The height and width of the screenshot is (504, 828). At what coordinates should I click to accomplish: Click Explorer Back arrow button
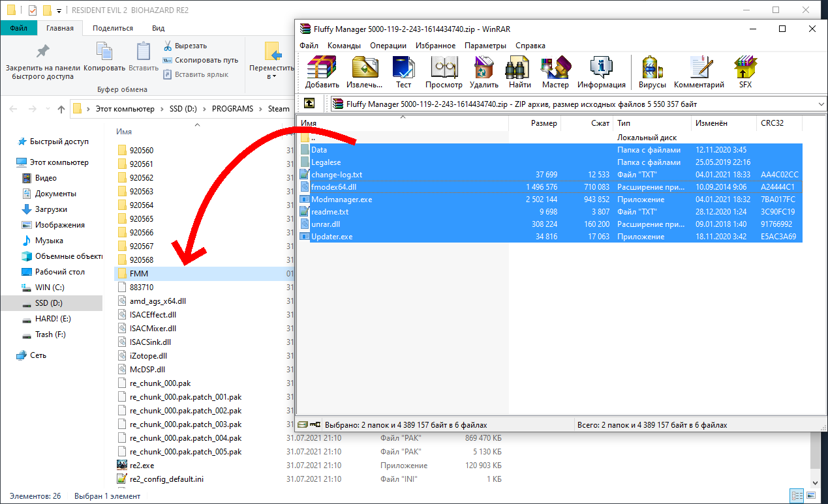(14, 109)
